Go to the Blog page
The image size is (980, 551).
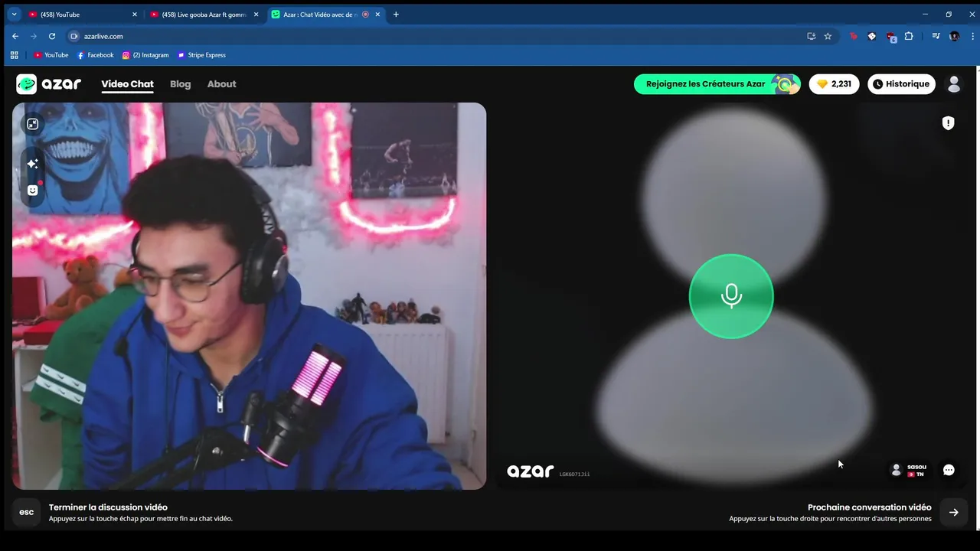tap(180, 84)
